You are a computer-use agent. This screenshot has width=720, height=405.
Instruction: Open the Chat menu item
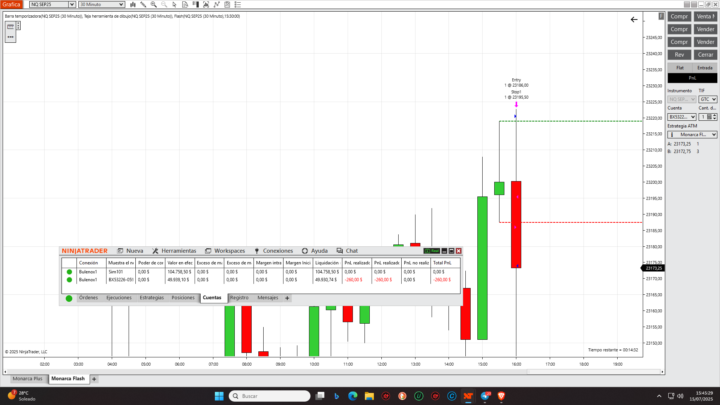[347, 251]
